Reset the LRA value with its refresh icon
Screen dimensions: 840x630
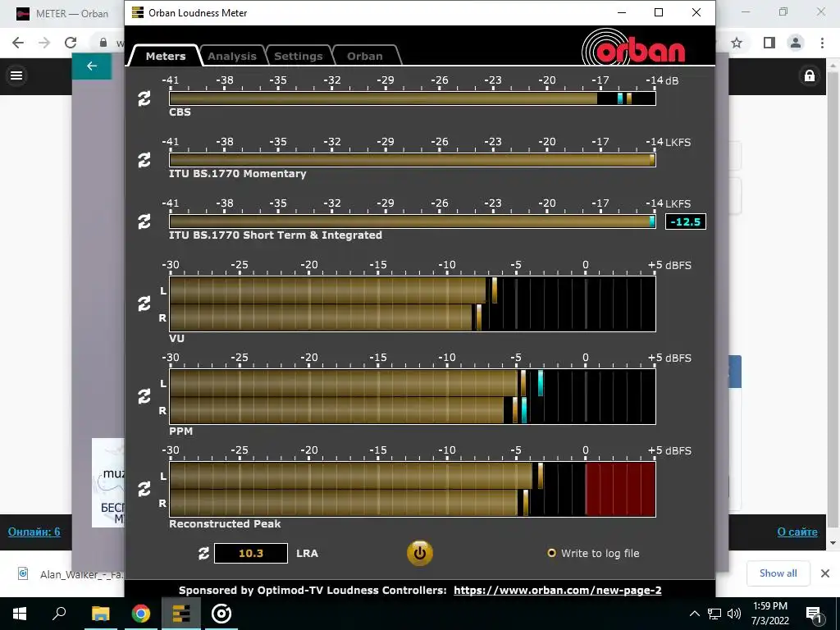(x=203, y=554)
